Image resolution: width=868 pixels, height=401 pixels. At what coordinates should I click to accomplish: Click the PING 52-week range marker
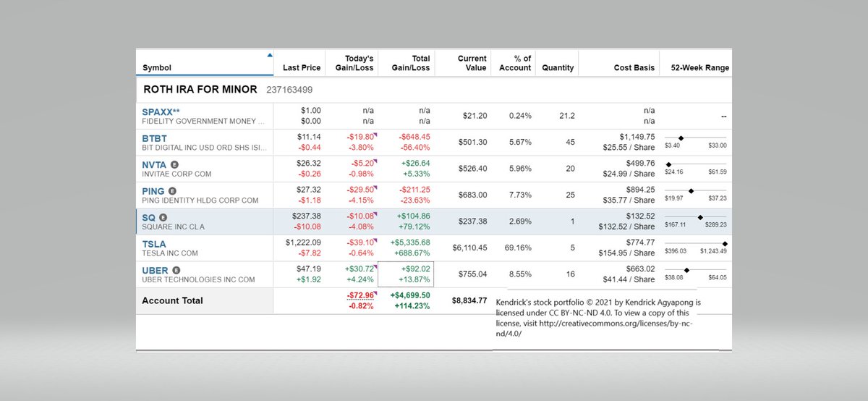[x=691, y=190]
